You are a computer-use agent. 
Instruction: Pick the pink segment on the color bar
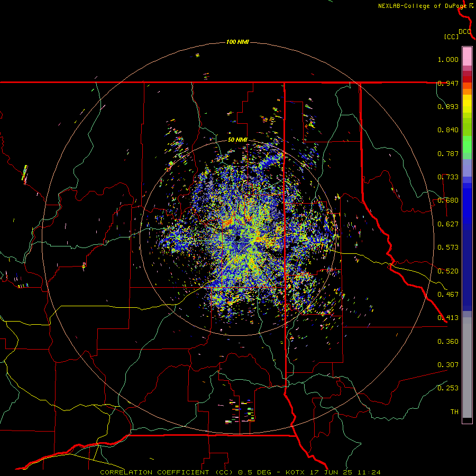point(467,57)
